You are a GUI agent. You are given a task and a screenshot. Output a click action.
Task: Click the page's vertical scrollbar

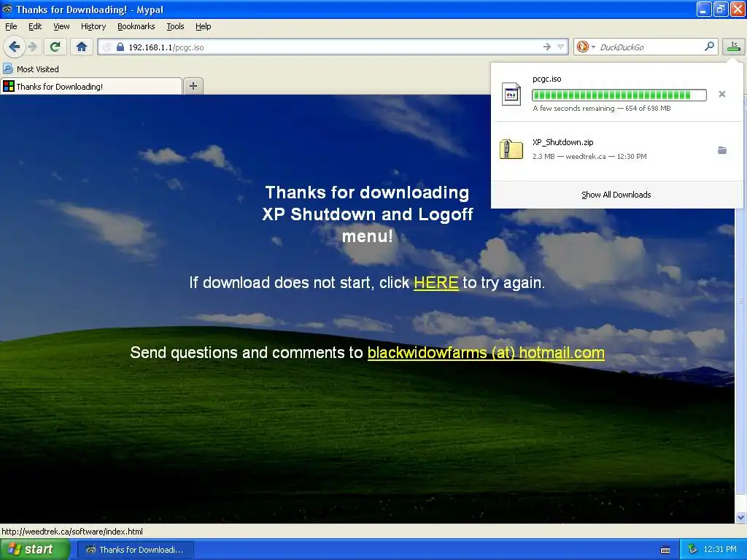pos(740,300)
